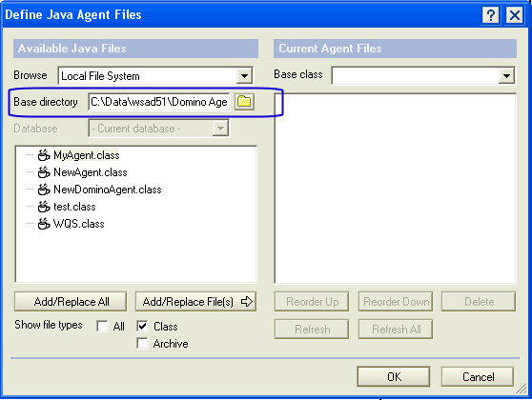Enable the All file types checkbox
This screenshot has height=400, width=532.
tap(102, 326)
